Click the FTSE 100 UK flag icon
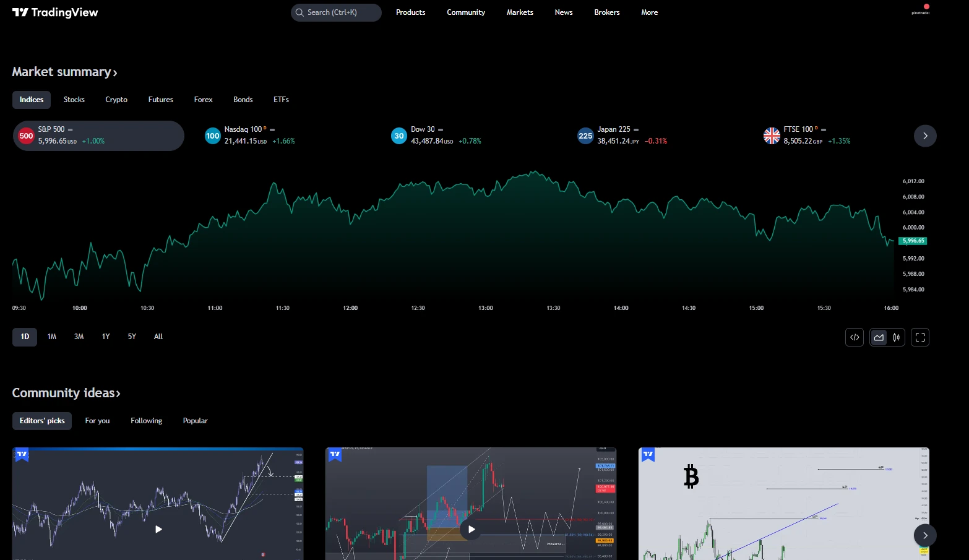The width and height of the screenshot is (969, 560). tap(772, 136)
